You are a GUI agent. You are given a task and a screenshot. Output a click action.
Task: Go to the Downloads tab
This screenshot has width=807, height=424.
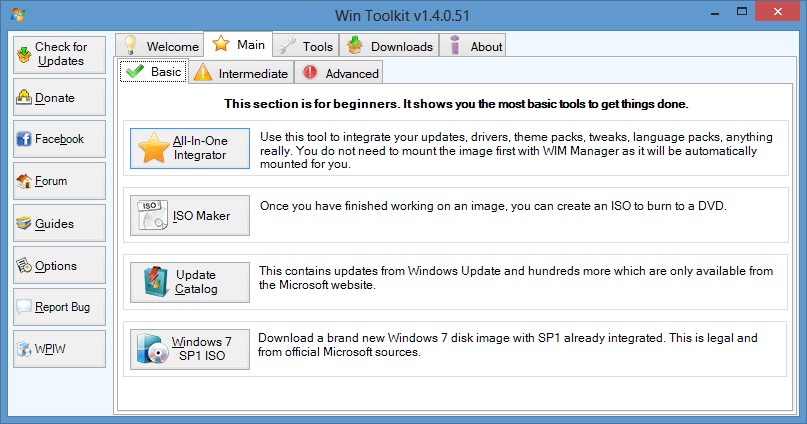(390, 46)
